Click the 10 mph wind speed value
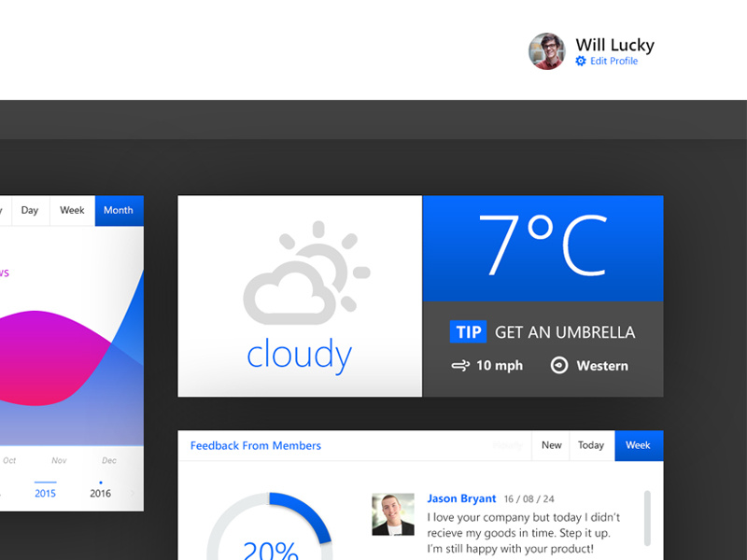The height and width of the screenshot is (560, 747). (500, 366)
